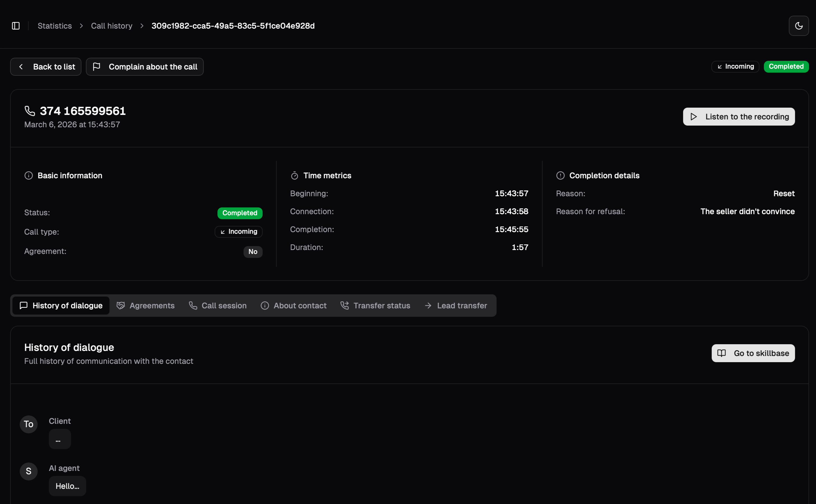The width and height of the screenshot is (816, 504).
Task: Click the Time metrics stopwatch icon
Action: 294,175
